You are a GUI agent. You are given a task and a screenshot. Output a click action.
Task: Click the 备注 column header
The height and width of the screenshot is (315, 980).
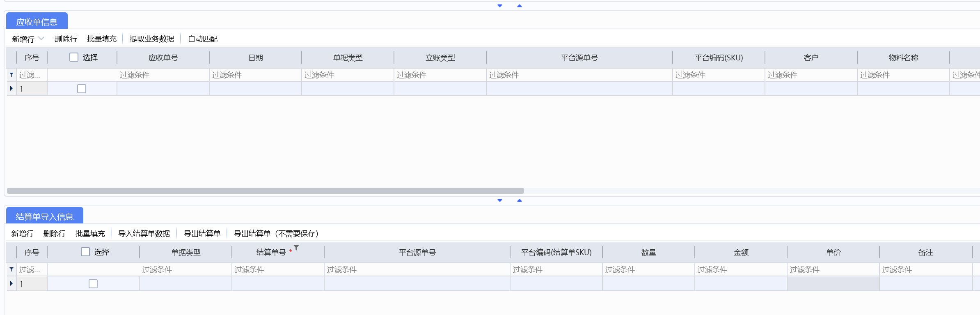coord(926,252)
